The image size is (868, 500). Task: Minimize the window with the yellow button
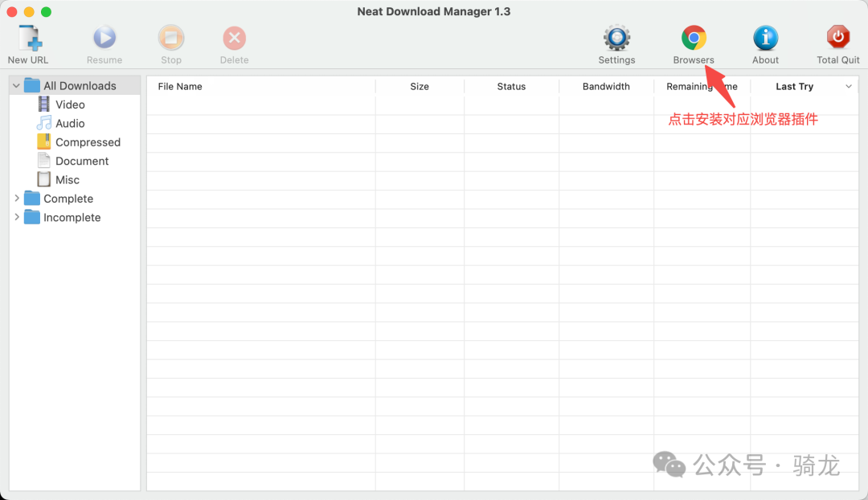(x=29, y=11)
